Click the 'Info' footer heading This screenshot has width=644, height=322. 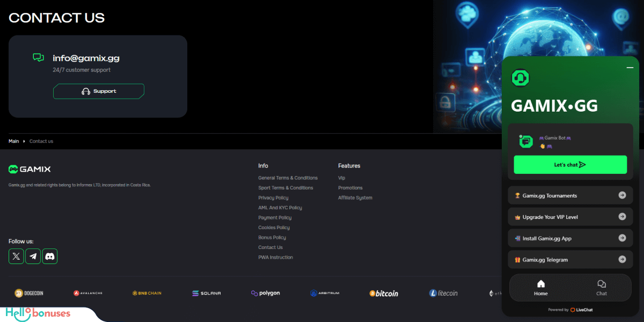point(263,166)
